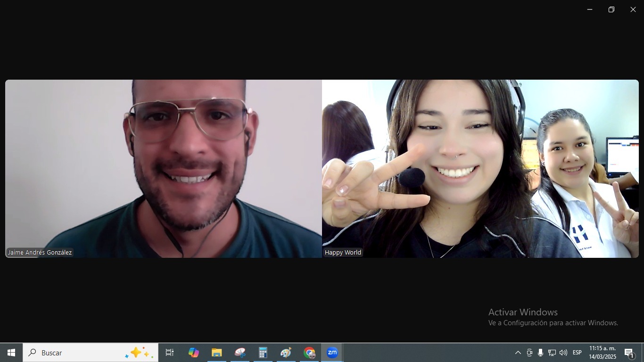Click the camera-in-use tray icon

coord(529,353)
